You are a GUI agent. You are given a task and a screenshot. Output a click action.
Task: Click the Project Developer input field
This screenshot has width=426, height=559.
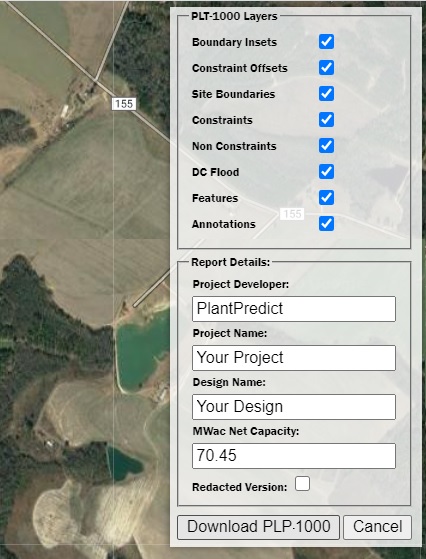tap(294, 309)
